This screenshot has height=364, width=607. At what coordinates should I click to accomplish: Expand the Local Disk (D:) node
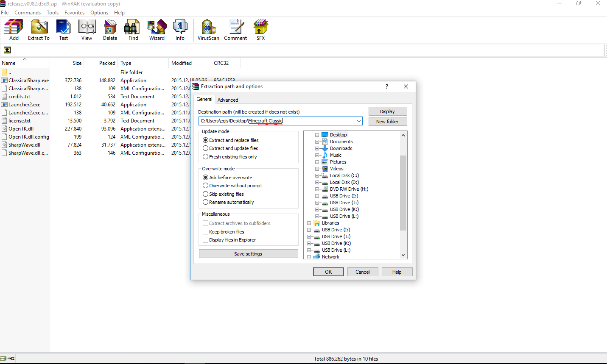tap(317, 182)
